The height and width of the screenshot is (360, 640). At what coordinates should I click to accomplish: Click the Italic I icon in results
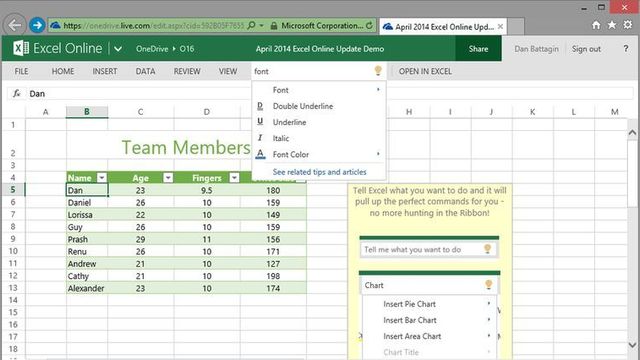260,138
